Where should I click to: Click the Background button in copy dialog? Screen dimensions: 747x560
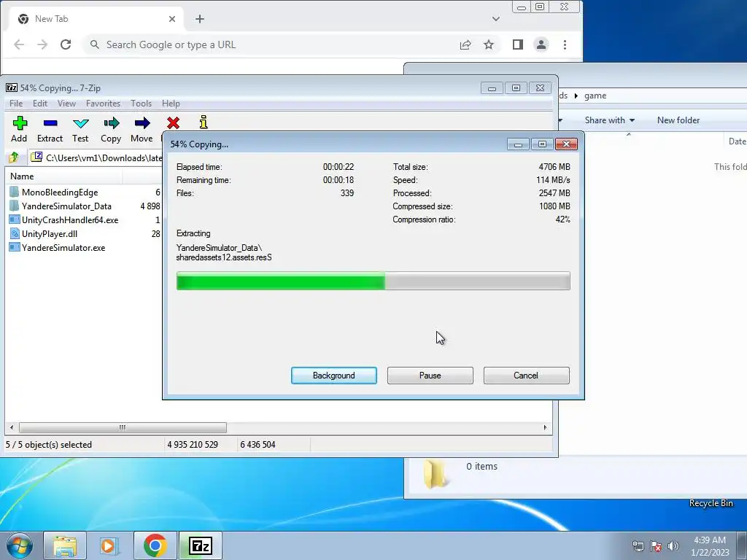pyautogui.click(x=334, y=376)
